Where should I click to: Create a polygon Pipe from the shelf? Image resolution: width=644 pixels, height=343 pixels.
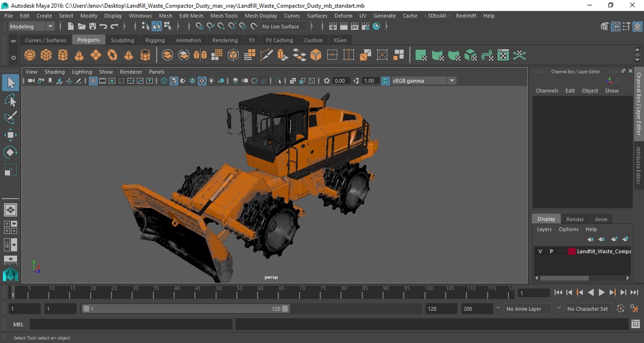pos(145,55)
